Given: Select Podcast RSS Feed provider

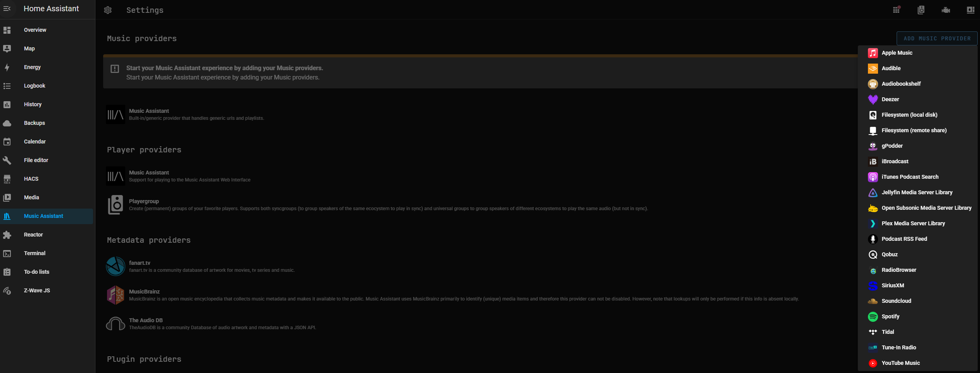Looking at the screenshot, I should click(x=918, y=239).
